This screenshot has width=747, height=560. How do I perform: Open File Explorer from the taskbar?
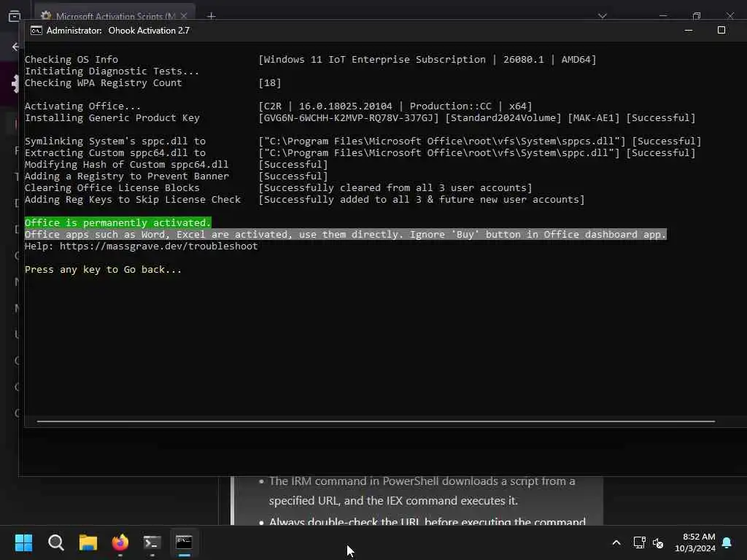[x=88, y=542]
